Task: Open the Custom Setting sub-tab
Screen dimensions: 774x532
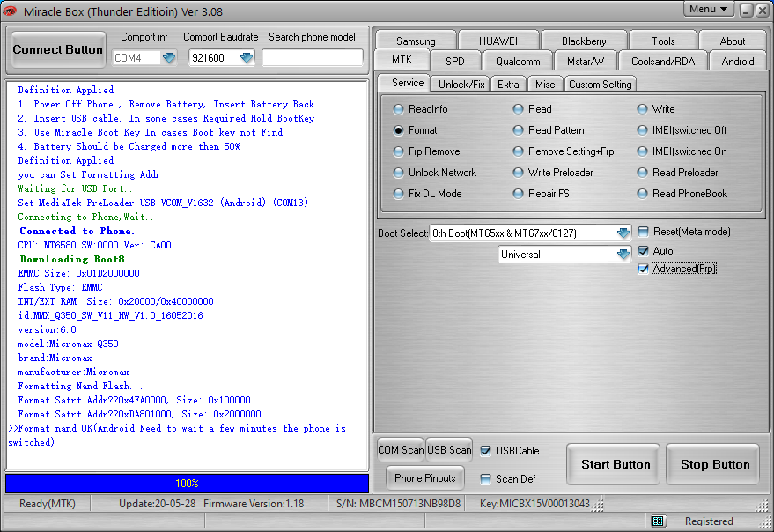Action: pos(600,84)
